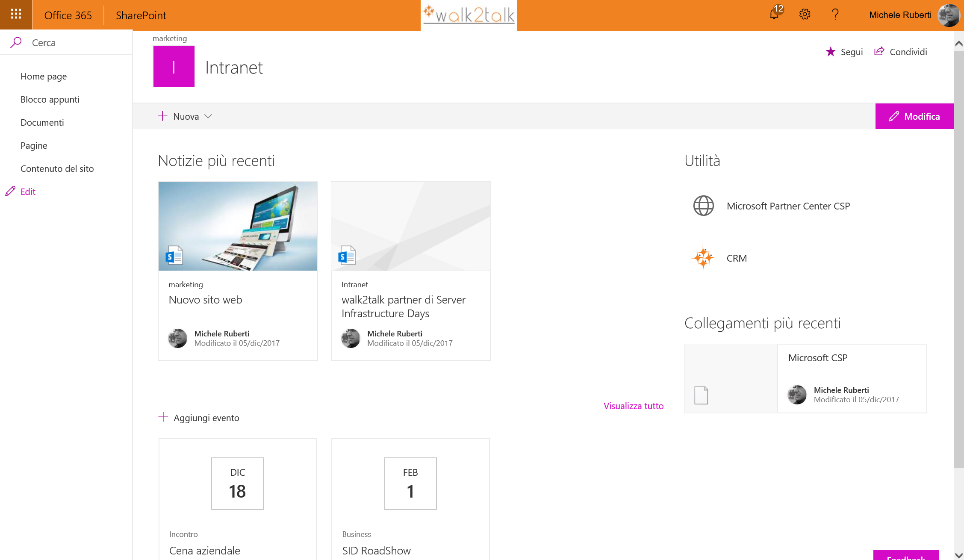This screenshot has height=560, width=964.
Task: Open the help question mark icon
Action: 835,15
